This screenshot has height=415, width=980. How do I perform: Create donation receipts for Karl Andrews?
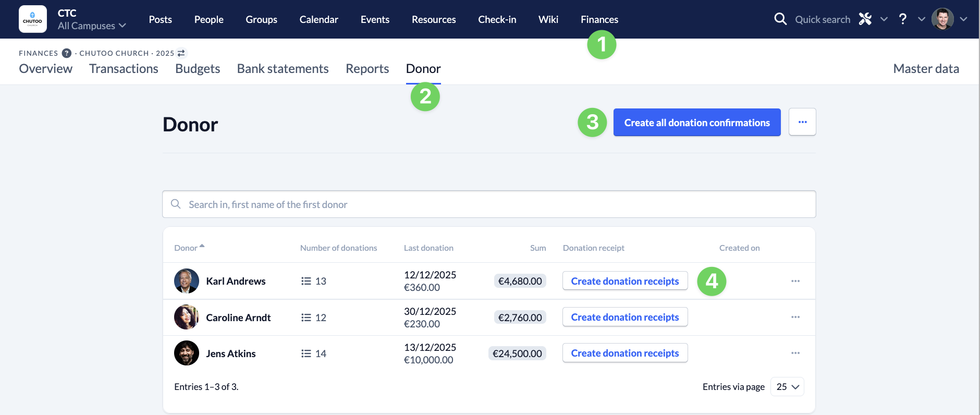coord(624,281)
